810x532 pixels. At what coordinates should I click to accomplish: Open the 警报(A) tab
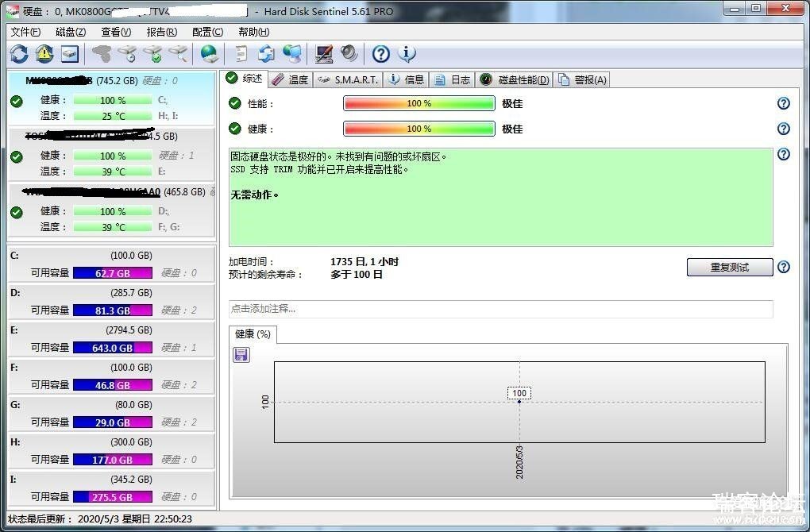[x=582, y=79]
